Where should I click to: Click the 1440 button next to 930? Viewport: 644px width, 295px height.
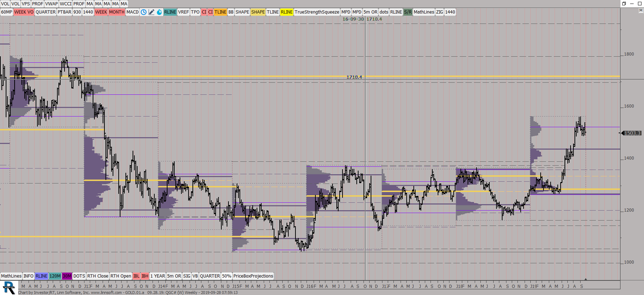pyautogui.click(x=88, y=12)
